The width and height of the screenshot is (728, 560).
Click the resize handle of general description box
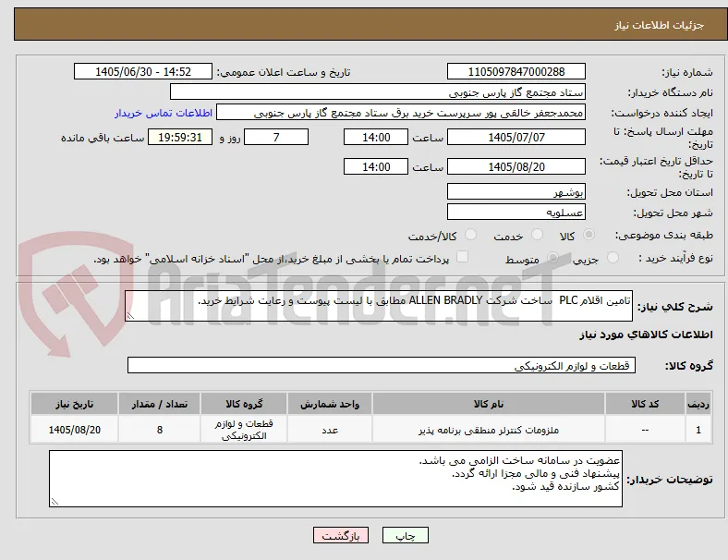point(130,316)
